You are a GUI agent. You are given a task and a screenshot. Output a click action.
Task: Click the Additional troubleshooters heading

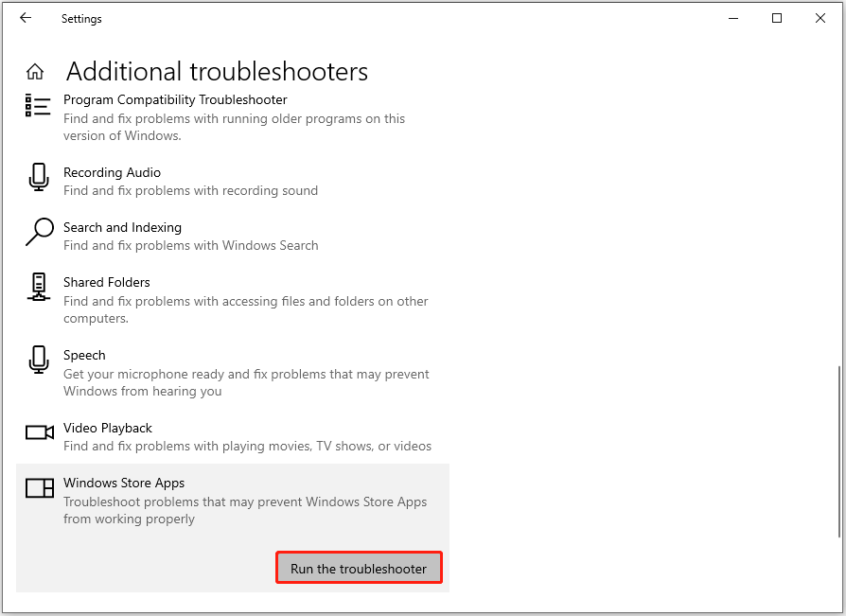[217, 71]
